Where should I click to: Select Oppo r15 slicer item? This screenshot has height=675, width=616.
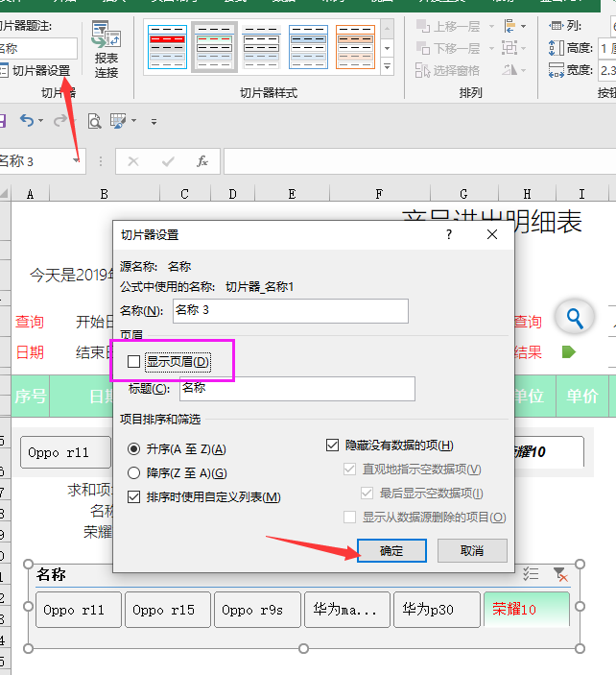168,610
